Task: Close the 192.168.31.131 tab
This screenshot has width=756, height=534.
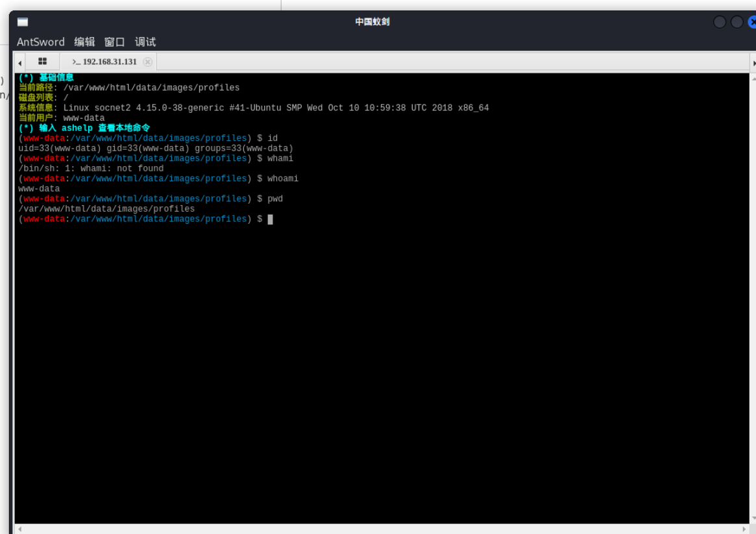Action: click(x=147, y=62)
